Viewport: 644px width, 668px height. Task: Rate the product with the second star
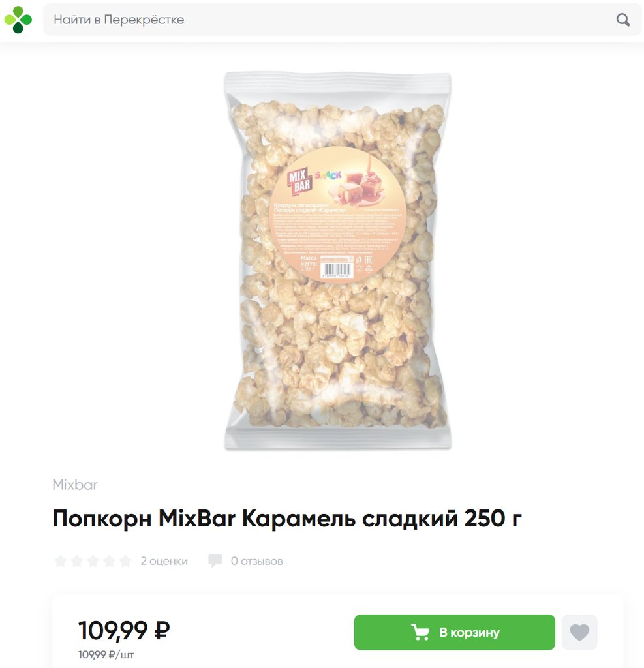pos(77,561)
